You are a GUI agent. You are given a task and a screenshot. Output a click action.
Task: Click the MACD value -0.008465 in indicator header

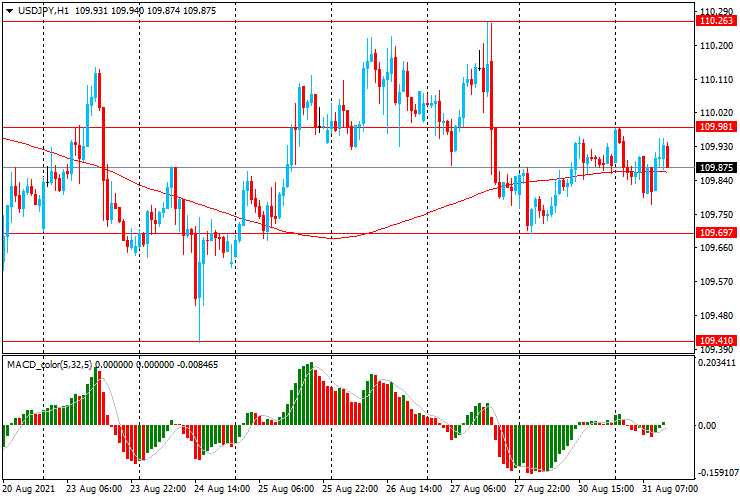click(x=197, y=364)
